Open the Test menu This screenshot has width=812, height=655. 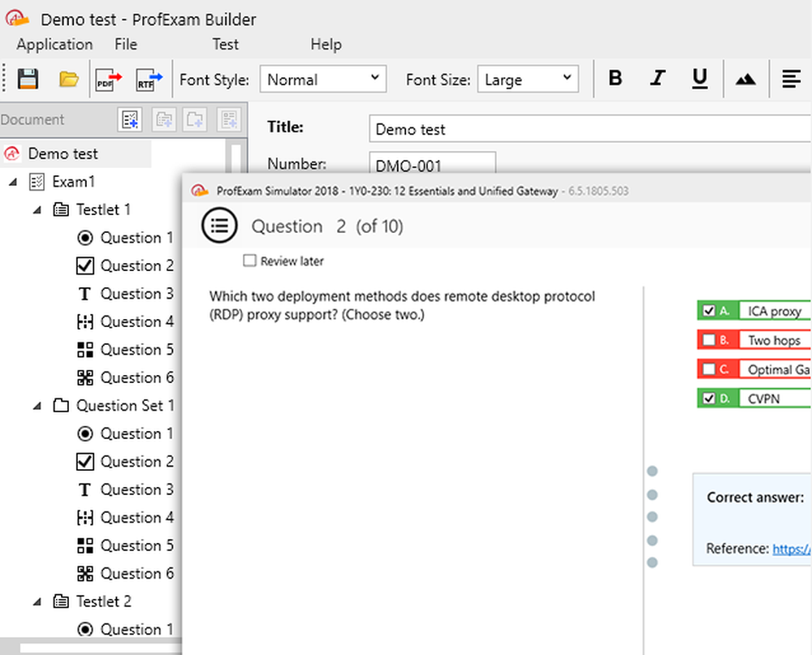[x=225, y=45]
